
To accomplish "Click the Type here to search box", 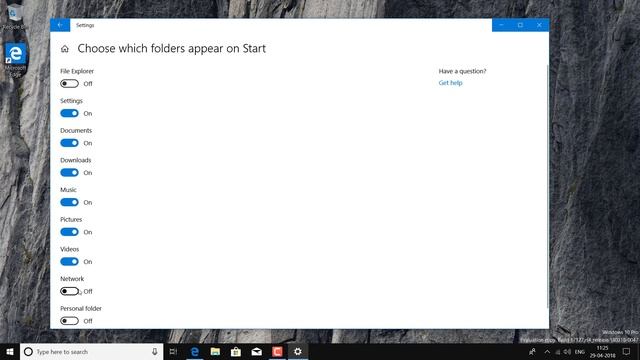I will pos(91,351).
